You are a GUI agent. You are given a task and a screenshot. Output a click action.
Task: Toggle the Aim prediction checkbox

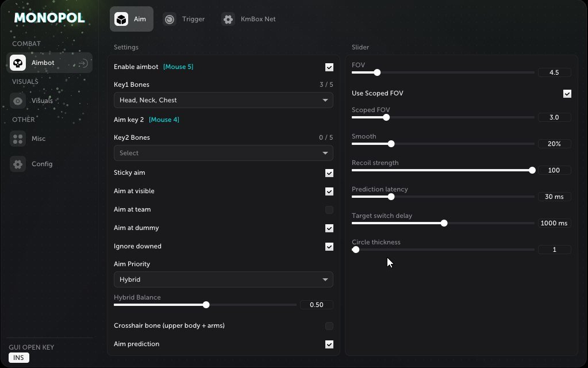tap(329, 344)
